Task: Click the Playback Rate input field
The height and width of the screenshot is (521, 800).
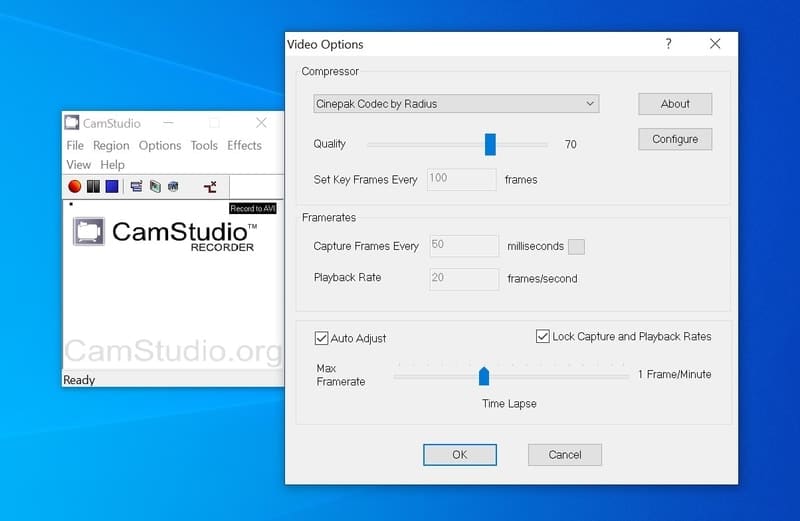Action: click(x=464, y=279)
